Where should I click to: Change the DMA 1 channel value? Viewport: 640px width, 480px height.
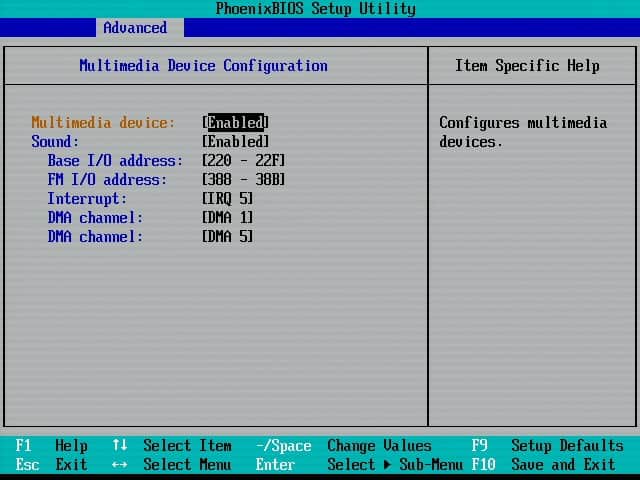(228, 218)
